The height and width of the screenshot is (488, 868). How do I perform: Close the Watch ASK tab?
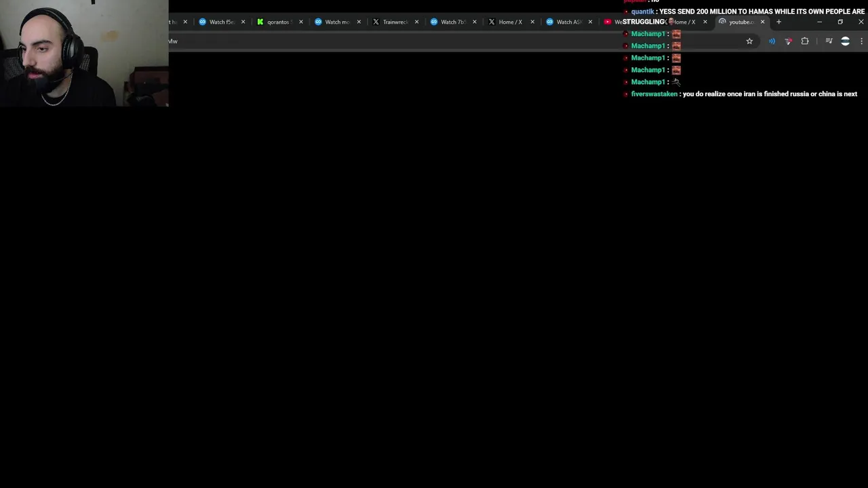pyautogui.click(x=590, y=22)
